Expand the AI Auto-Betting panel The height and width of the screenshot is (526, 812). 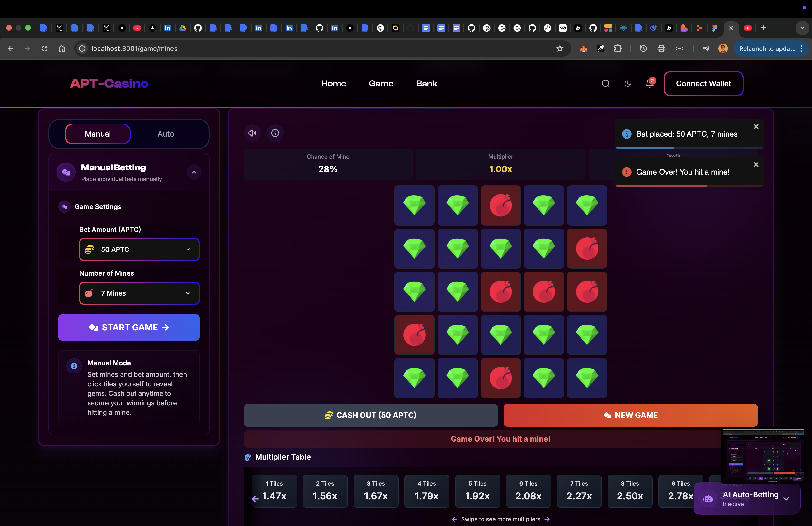[x=786, y=499]
